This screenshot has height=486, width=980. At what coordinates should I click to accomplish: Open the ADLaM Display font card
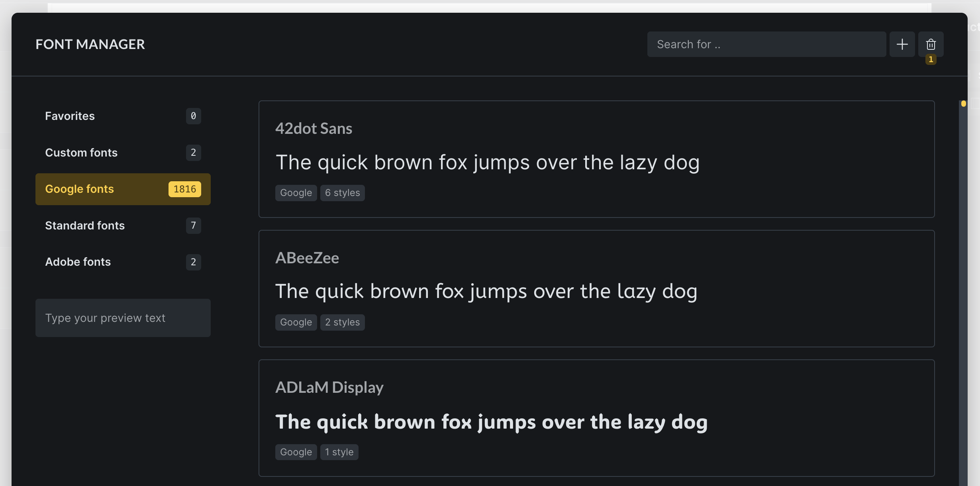(x=596, y=418)
